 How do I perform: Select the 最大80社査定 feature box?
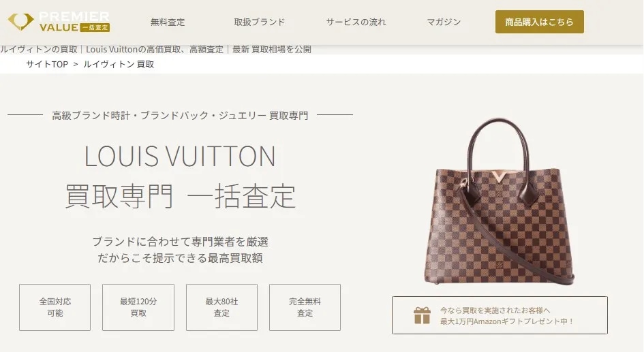(221, 307)
